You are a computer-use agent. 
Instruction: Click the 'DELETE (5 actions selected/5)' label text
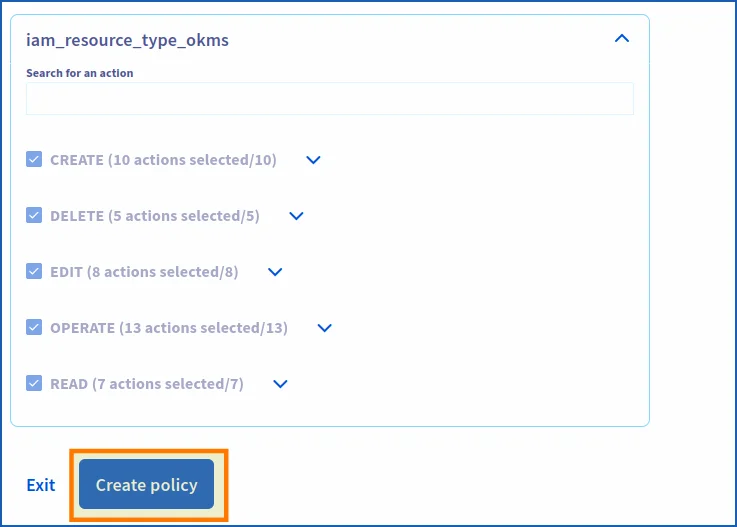tap(154, 216)
